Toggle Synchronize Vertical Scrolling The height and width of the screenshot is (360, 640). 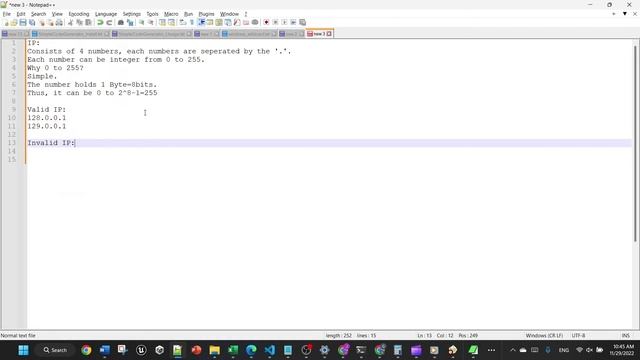click(162, 22)
